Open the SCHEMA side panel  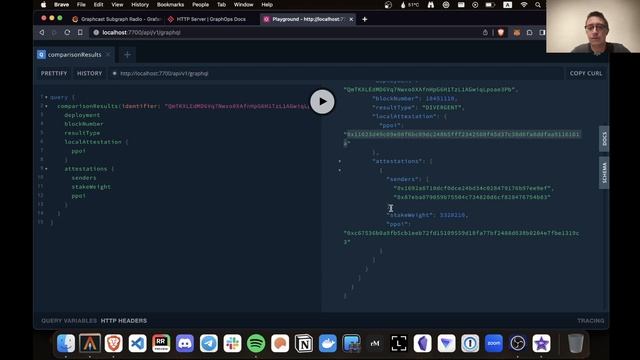pos(604,173)
